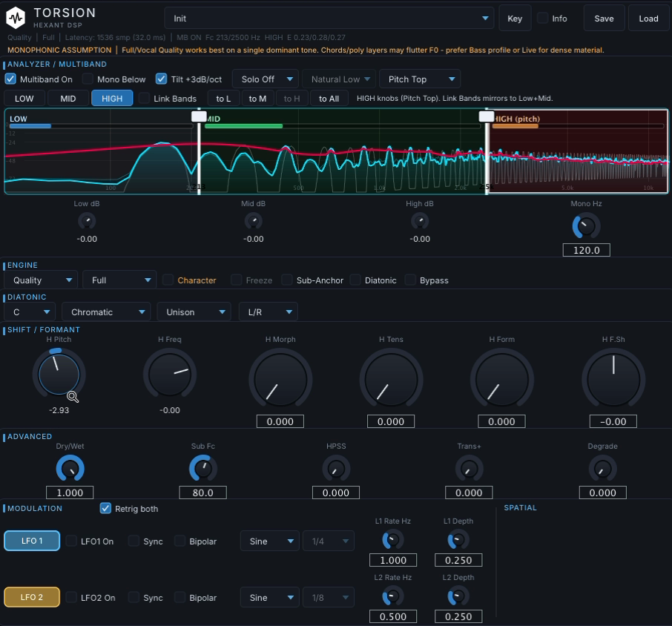Image resolution: width=672 pixels, height=626 pixels.
Task: Click the Low dB knob
Action: (x=87, y=222)
